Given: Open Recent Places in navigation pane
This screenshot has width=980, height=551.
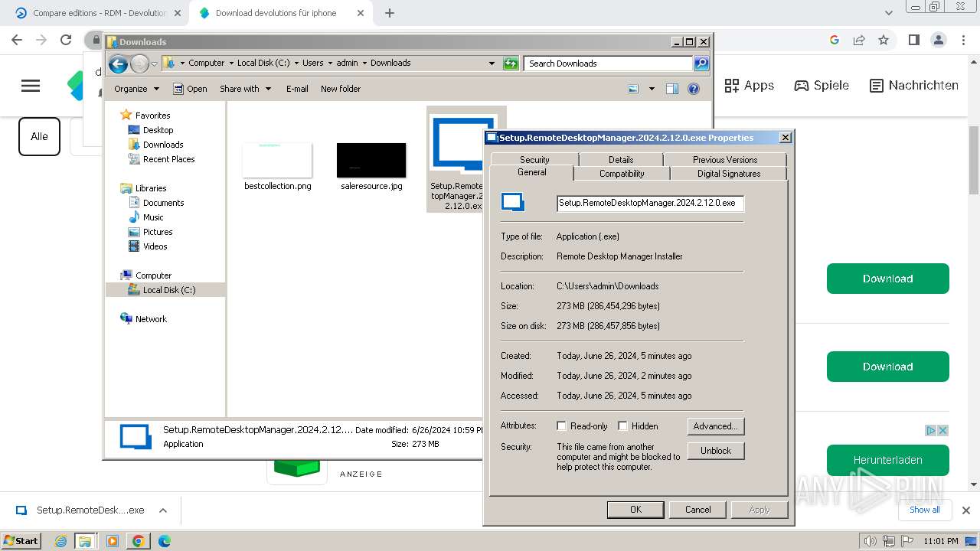Looking at the screenshot, I should [168, 159].
